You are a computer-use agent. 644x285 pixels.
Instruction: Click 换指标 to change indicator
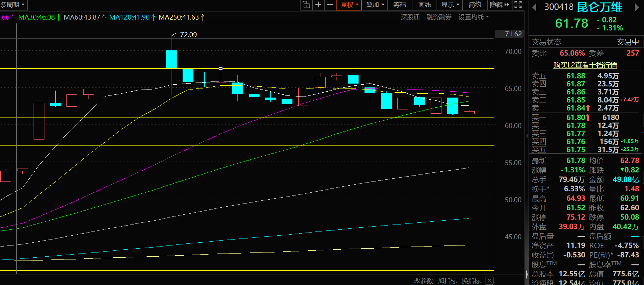click(471, 280)
